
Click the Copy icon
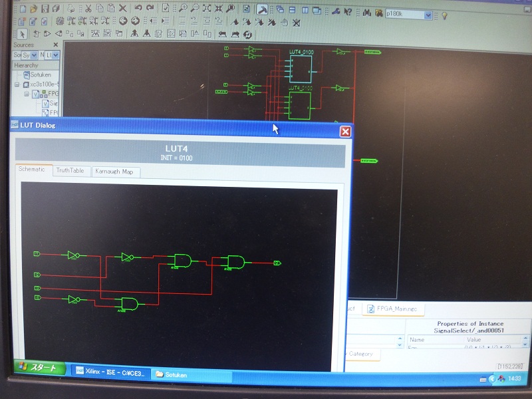pos(100,8)
